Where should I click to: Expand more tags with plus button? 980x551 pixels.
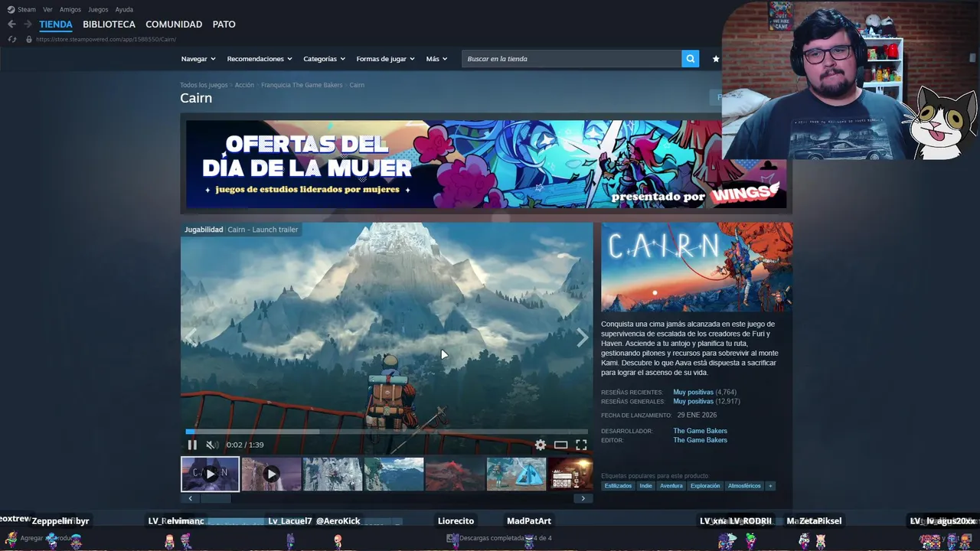tap(770, 486)
